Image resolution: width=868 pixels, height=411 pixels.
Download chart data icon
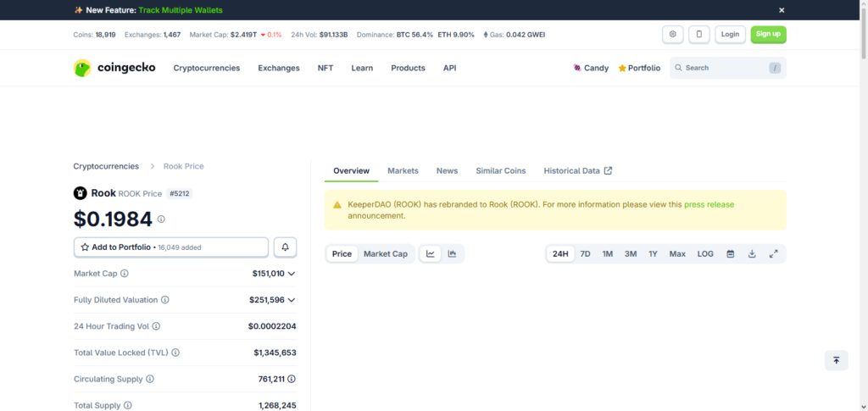point(752,254)
